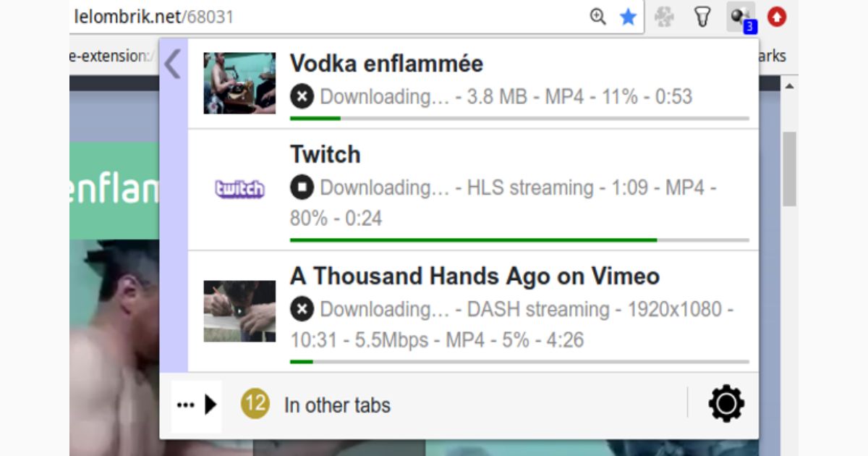Collapse the popup with the left chevron
Viewport: 868px width, 456px height.
coord(173,64)
